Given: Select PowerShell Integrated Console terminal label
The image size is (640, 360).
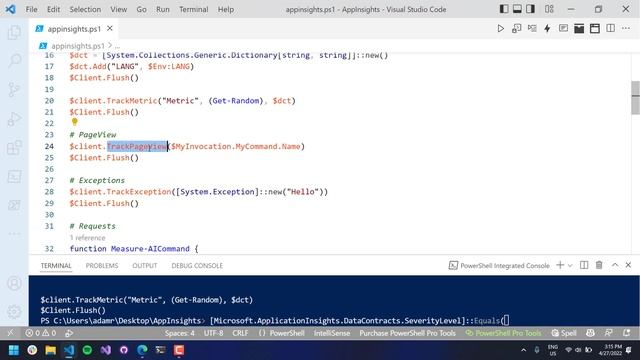Looking at the screenshot, I should (499, 266).
